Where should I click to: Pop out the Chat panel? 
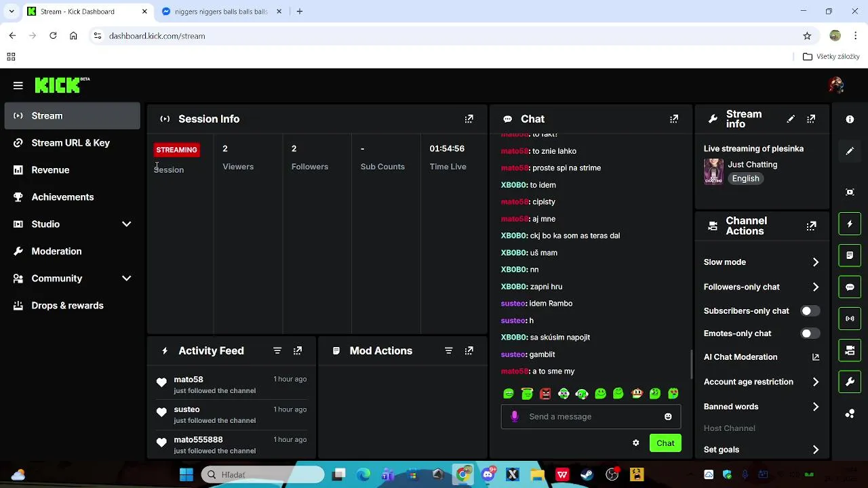(x=673, y=119)
